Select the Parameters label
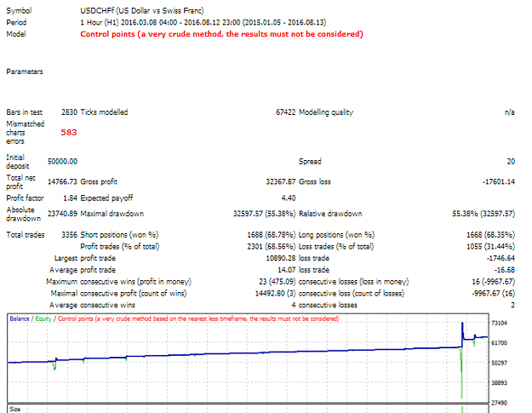Image resolution: width=532 pixels, height=413 pixels. [25, 72]
